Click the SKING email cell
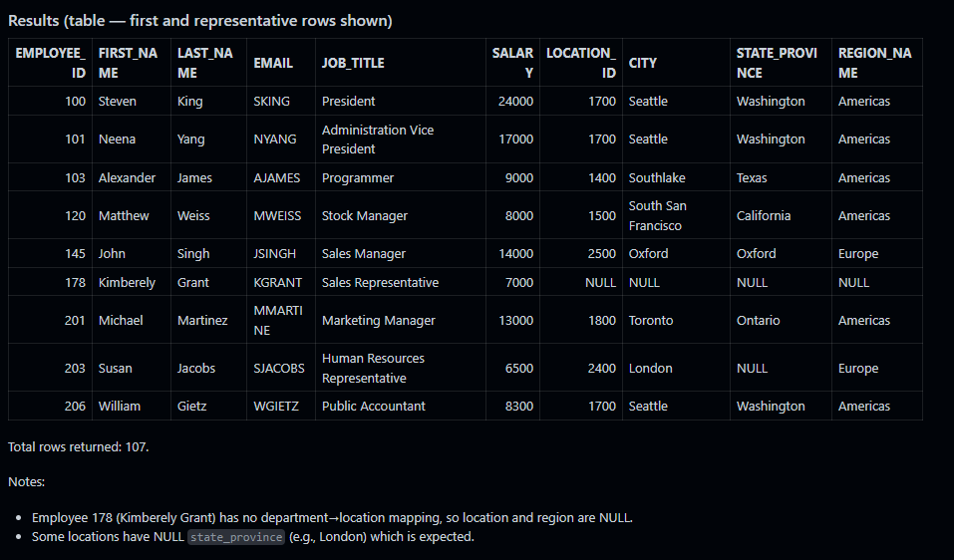The height and width of the screenshot is (560, 954). (272, 102)
